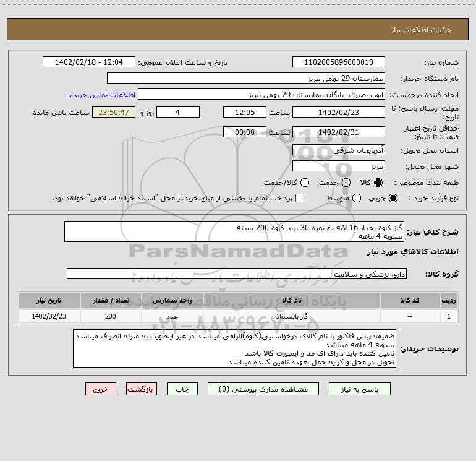This screenshot has height=461, width=476.
Task: Click the need date cell 1402/02/23 in table
Action: (49, 316)
